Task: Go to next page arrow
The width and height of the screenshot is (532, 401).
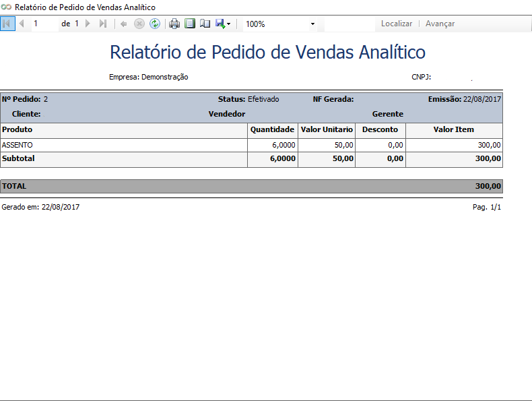Action: [88, 24]
